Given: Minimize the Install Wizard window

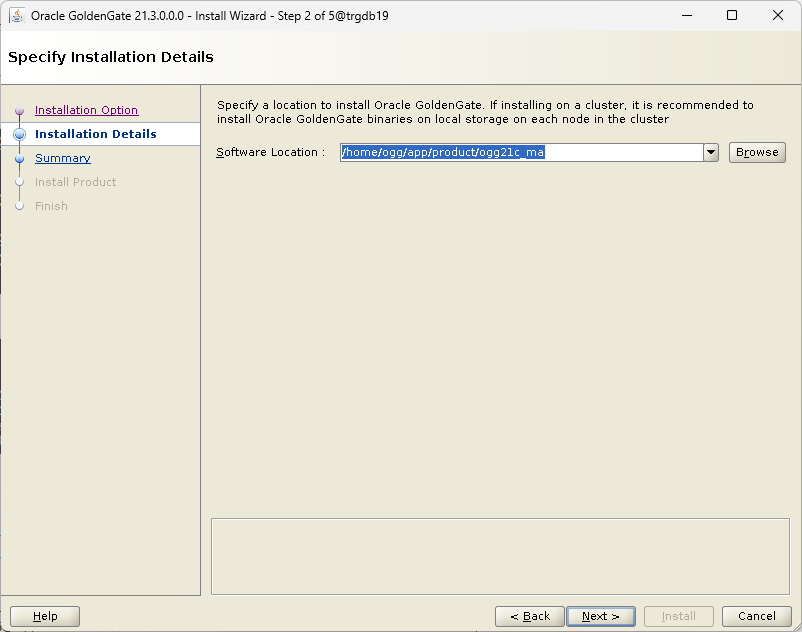Looking at the screenshot, I should click(687, 15).
